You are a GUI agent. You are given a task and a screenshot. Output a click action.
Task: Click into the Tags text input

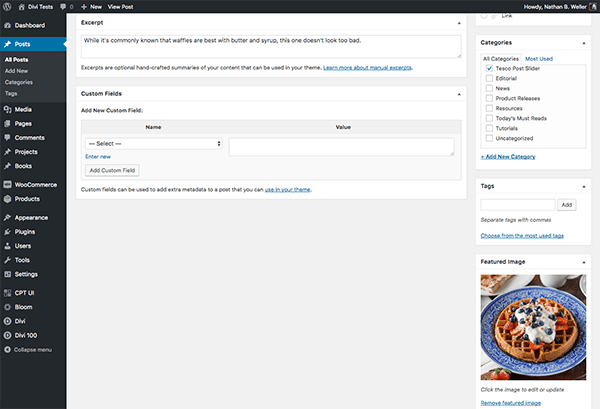tap(517, 204)
